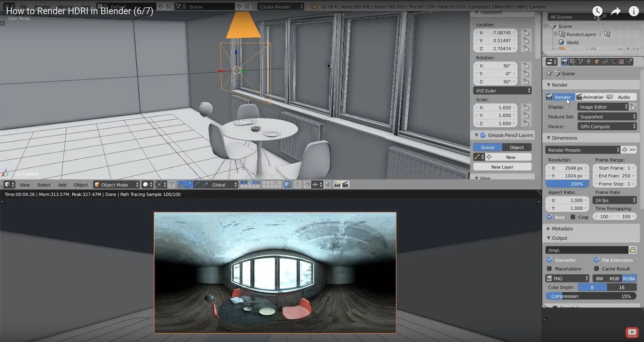Switch Grease Pencil source to Scene
Screen dimensions: 644x342
tap(487, 147)
